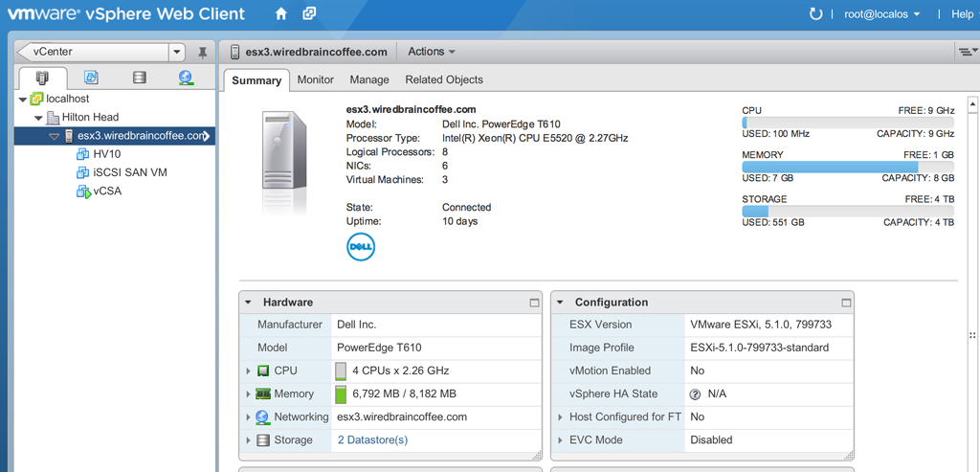The height and width of the screenshot is (472, 980).
Task: Click the powered-on vCSA VM icon
Action: (84, 191)
